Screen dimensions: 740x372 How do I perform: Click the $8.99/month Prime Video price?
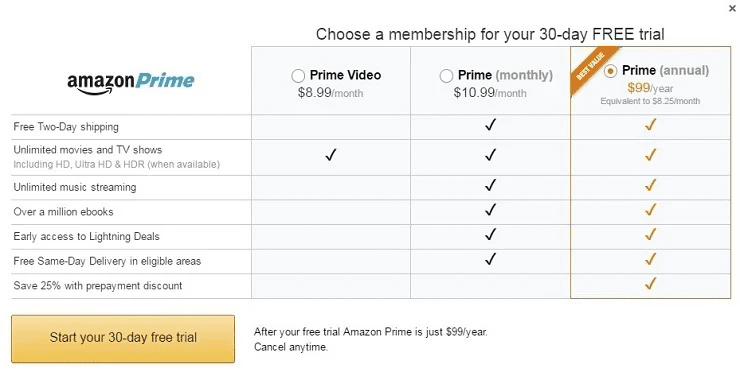330,93
